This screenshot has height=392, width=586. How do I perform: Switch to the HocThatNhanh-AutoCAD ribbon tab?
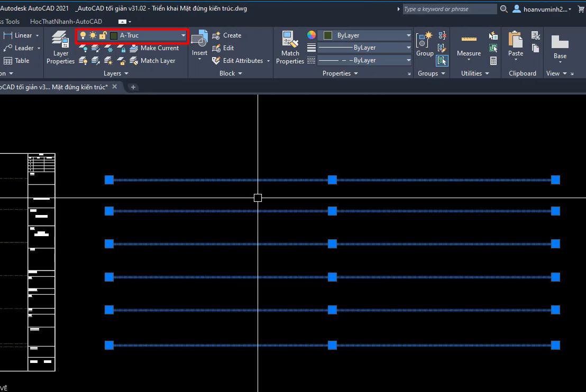[x=66, y=21]
